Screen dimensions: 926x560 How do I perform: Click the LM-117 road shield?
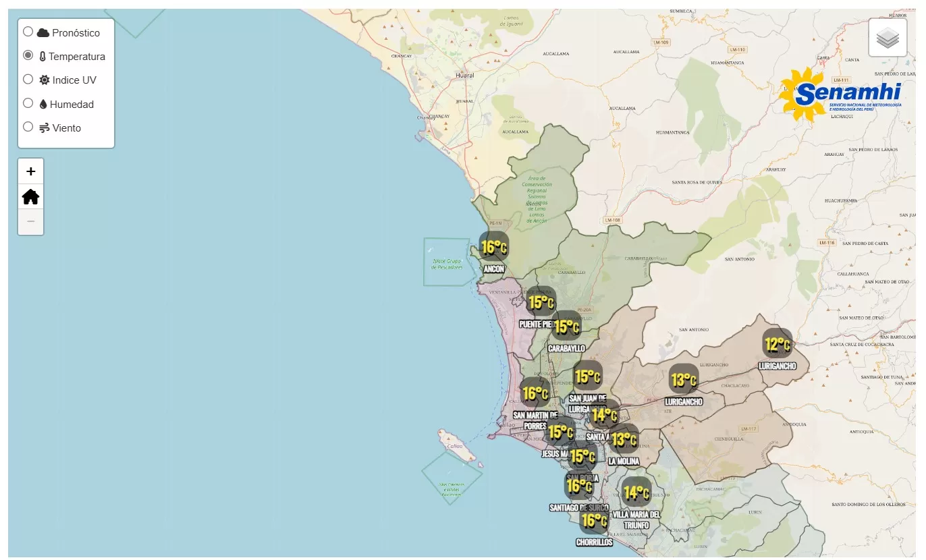click(748, 429)
